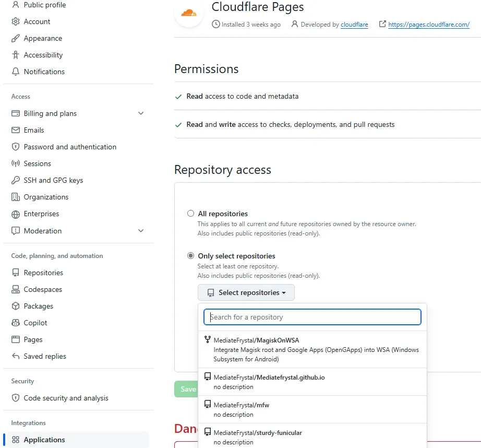Image resolution: width=481 pixels, height=448 pixels.
Task: Click the Search for a repository field
Action: 312,317
